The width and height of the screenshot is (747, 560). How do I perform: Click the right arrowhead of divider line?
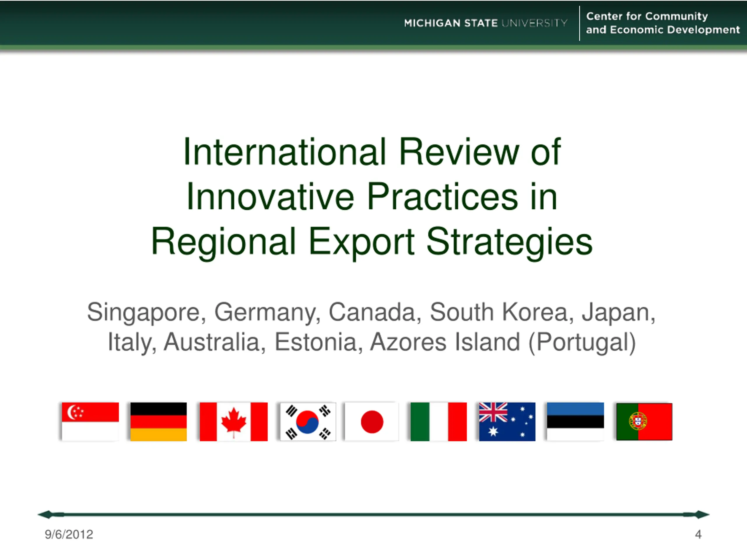701,514
